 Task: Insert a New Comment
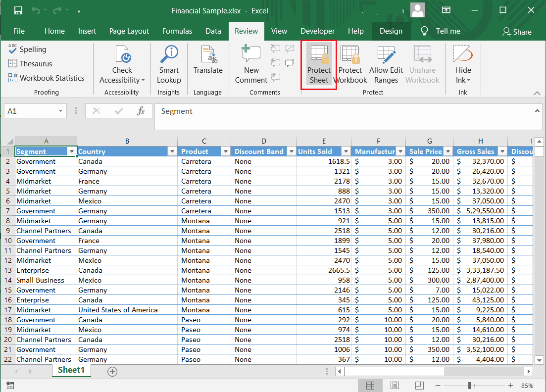coord(251,65)
